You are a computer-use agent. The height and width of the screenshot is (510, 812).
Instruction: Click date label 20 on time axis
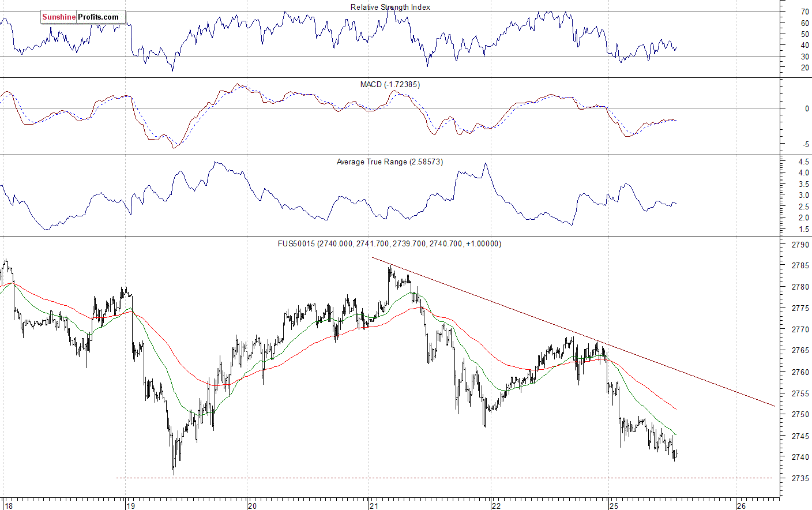tap(252, 506)
